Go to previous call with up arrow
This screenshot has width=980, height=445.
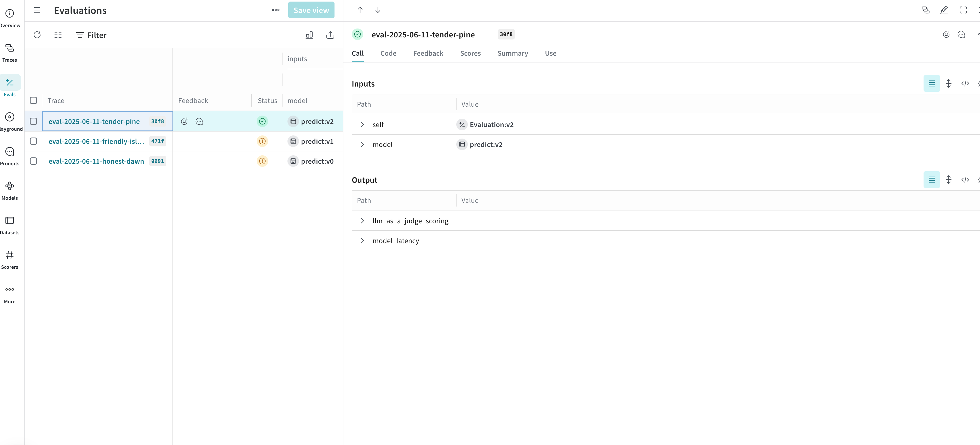click(360, 10)
